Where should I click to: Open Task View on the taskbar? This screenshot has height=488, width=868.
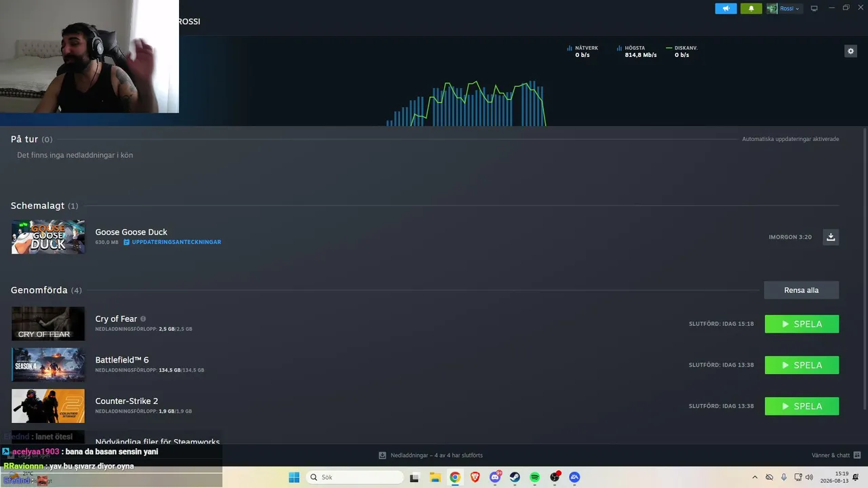point(414,477)
